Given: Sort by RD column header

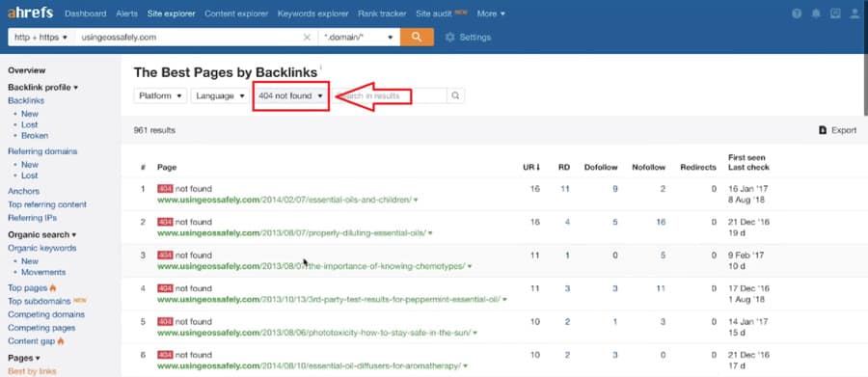Looking at the screenshot, I should point(564,167).
